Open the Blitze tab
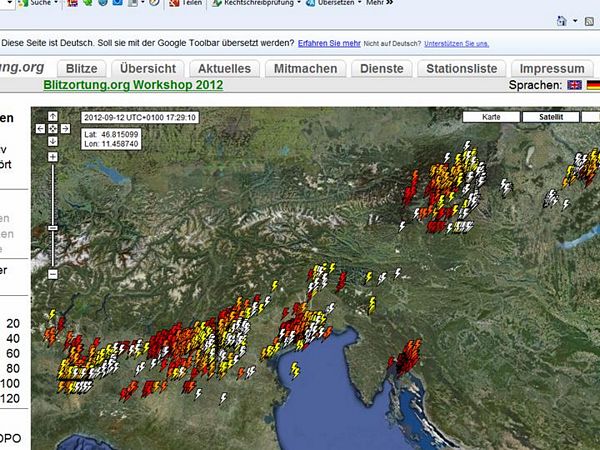The width and height of the screenshot is (600, 450). click(x=81, y=68)
